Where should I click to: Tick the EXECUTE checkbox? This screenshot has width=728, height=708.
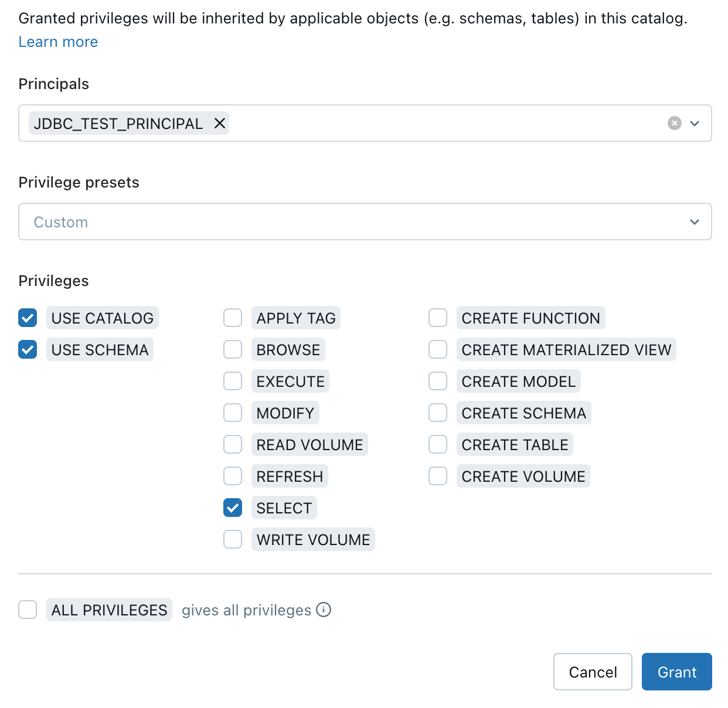(x=233, y=381)
